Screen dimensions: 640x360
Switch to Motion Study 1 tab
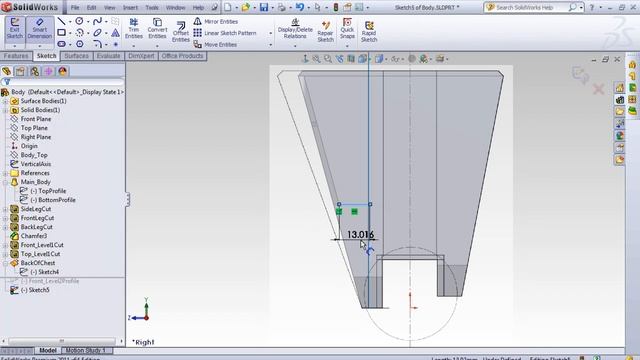[x=85, y=350]
